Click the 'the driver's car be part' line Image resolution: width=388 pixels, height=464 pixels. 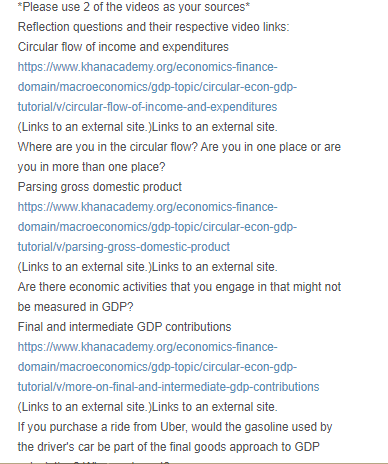[x=169, y=447]
